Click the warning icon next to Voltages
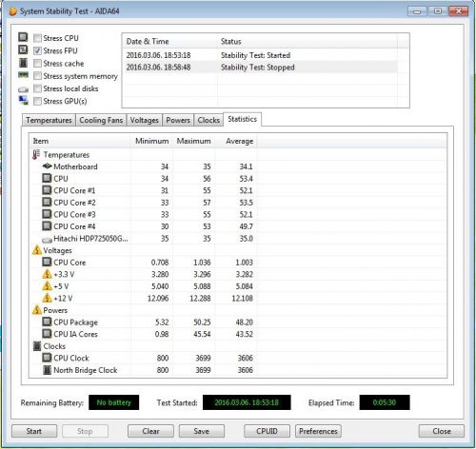The width and height of the screenshot is (476, 449). point(37,250)
